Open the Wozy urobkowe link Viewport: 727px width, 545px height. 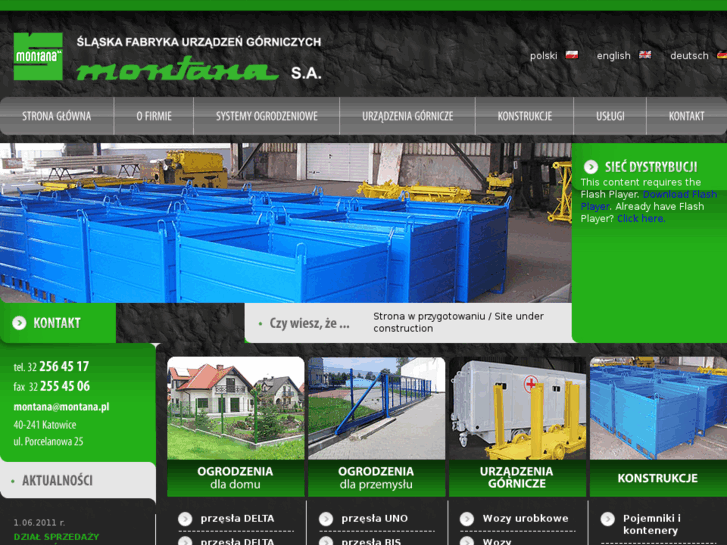525,519
